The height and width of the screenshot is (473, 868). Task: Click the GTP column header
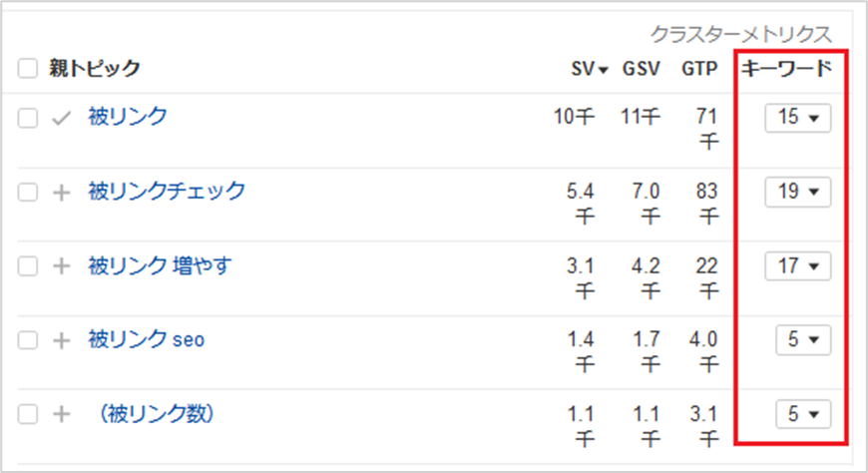pos(699,69)
